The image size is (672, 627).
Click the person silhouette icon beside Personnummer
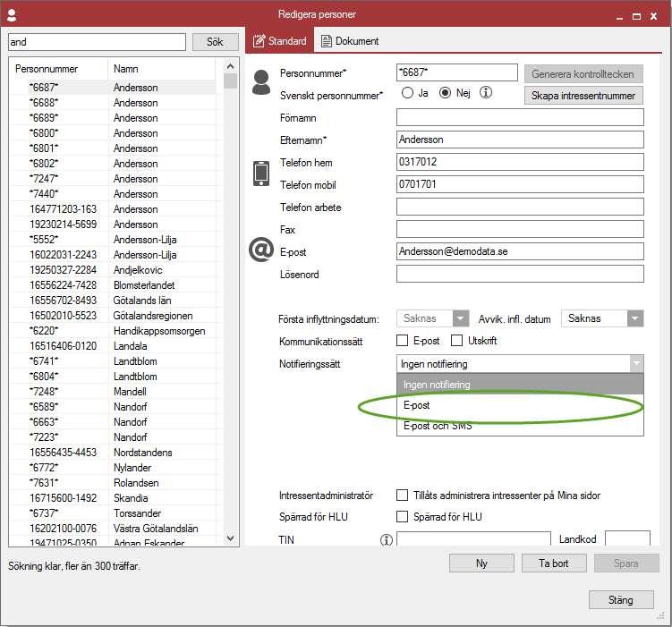pyautogui.click(x=261, y=82)
